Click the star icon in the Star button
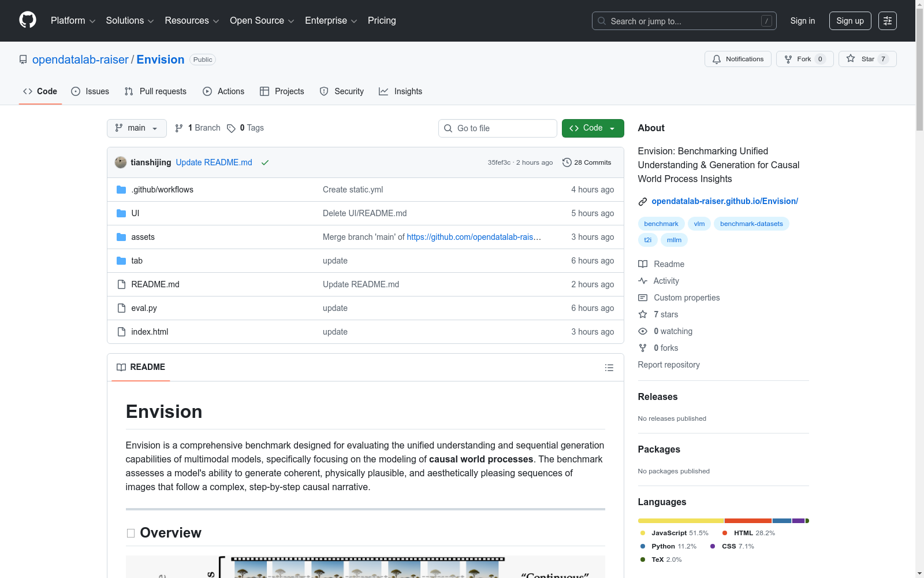 (851, 58)
